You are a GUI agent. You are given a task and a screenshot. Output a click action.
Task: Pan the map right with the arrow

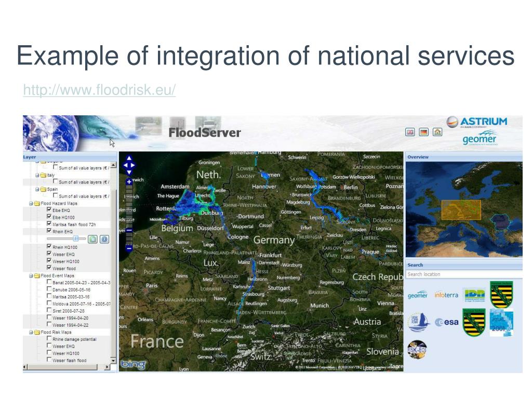134,166
